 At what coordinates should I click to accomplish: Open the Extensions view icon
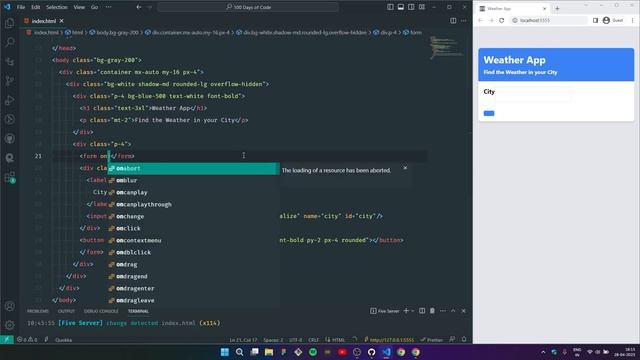click(9, 178)
